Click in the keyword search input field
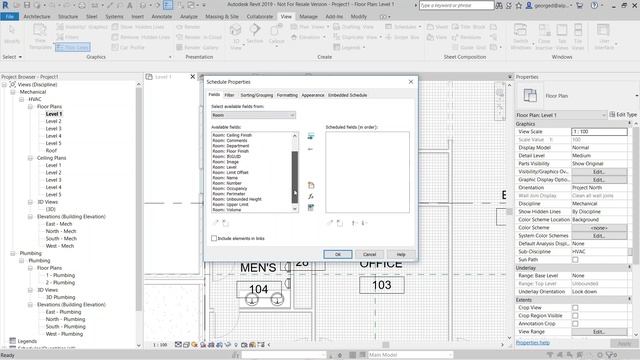This screenshot has width=640, height=360. click(x=456, y=5)
